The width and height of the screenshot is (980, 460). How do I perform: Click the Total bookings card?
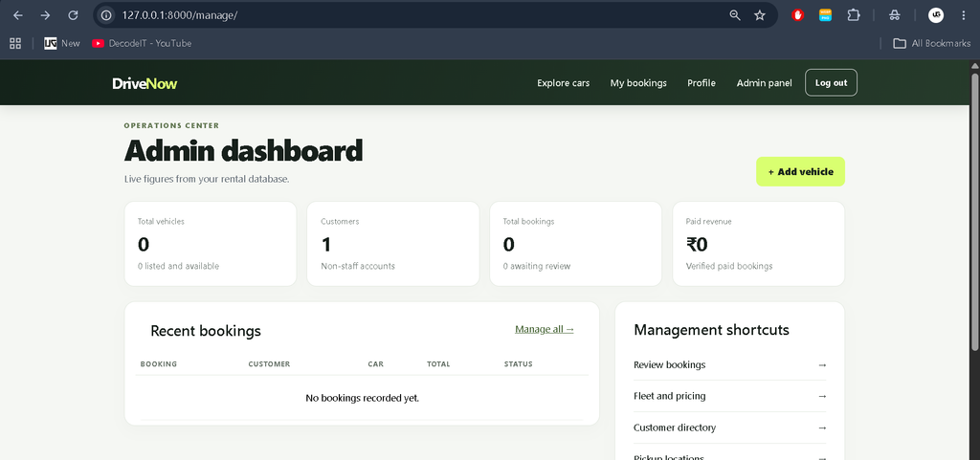(575, 244)
